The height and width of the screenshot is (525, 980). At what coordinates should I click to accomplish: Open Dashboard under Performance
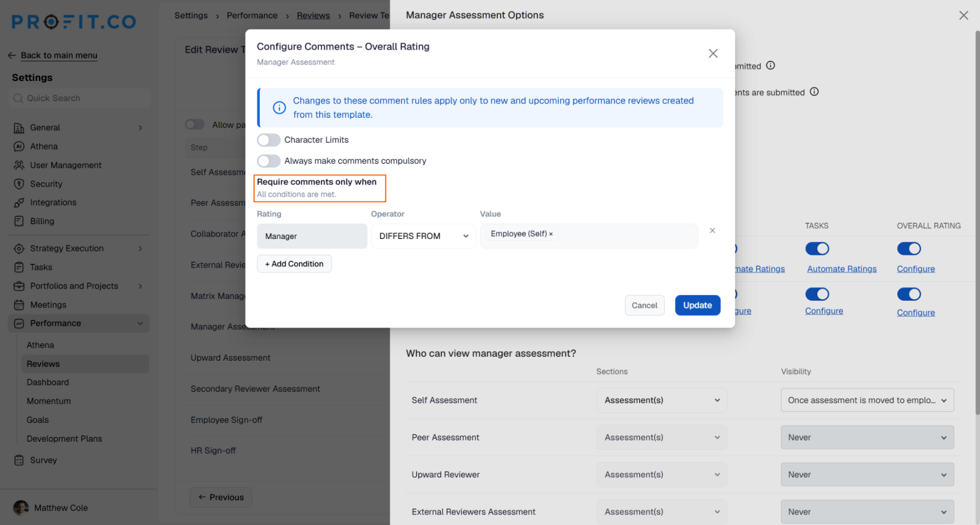point(48,382)
